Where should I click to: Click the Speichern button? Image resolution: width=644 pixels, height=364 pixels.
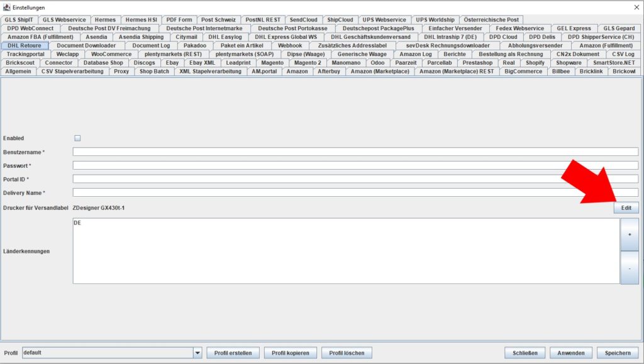pyautogui.click(x=618, y=353)
